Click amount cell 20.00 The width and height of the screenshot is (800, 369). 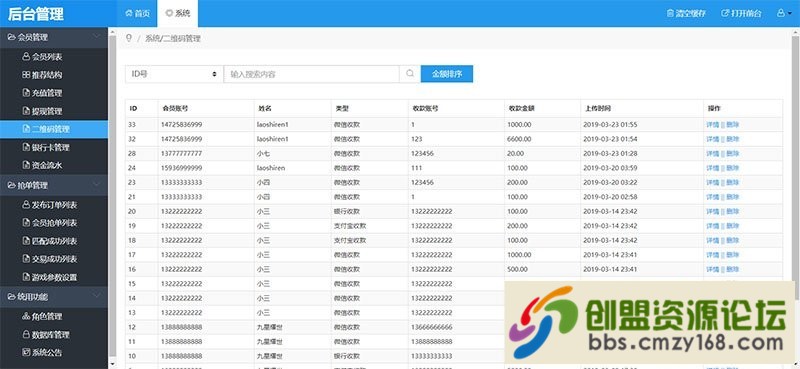click(516, 153)
